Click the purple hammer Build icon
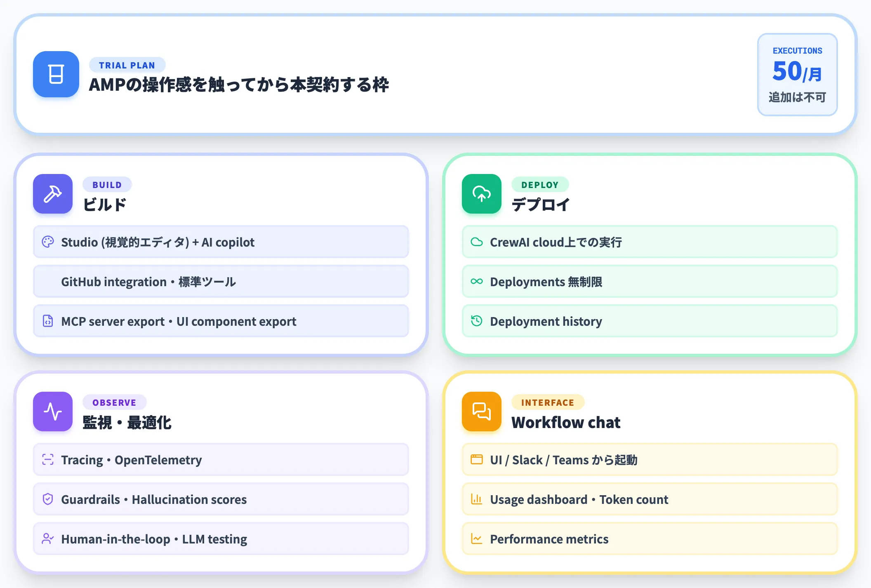Viewport: 871px width, 588px height. (53, 194)
